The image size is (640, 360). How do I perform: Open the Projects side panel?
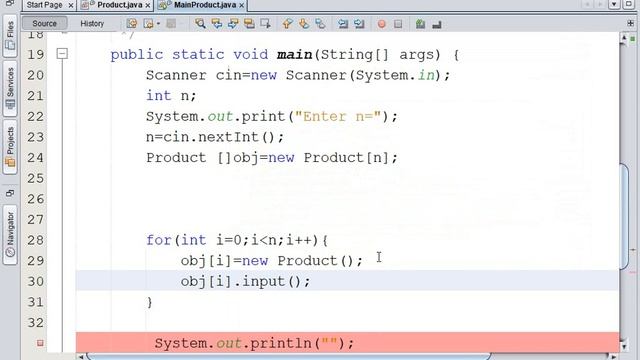click(10, 147)
